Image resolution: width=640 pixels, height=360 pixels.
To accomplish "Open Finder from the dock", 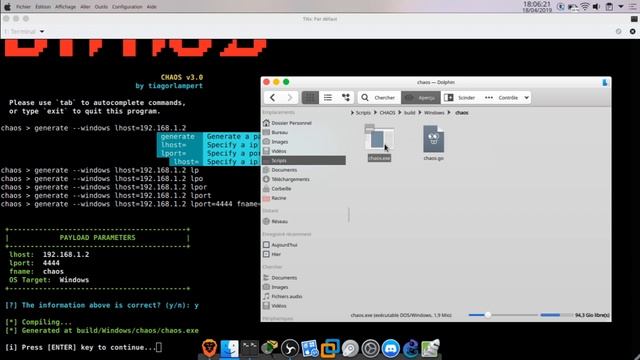I will pyautogui.click(x=229, y=348).
